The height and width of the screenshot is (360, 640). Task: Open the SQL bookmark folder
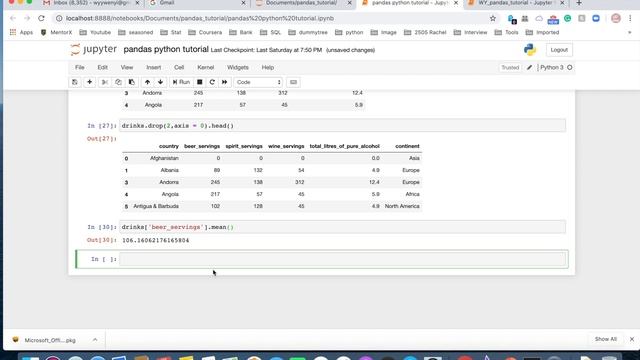271,32
